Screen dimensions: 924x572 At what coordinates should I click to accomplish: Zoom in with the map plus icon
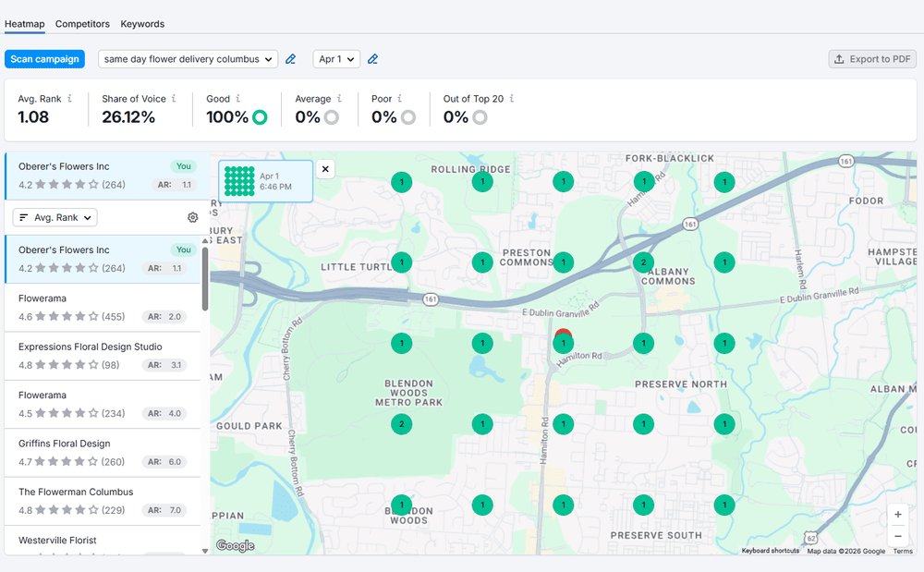pyautogui.click(x=897, y=513)
